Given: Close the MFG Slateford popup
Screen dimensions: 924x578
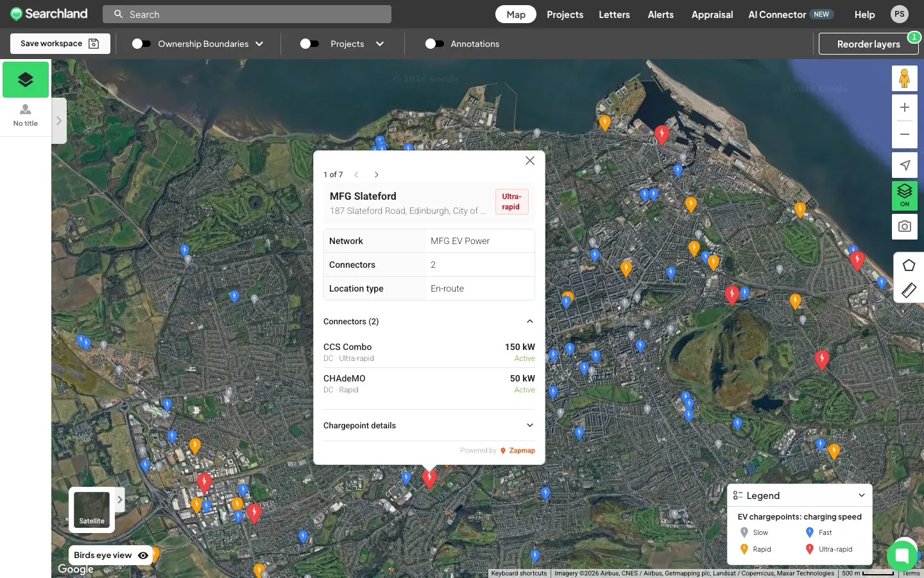Looking at the screenshot, I should click(530, 161).
